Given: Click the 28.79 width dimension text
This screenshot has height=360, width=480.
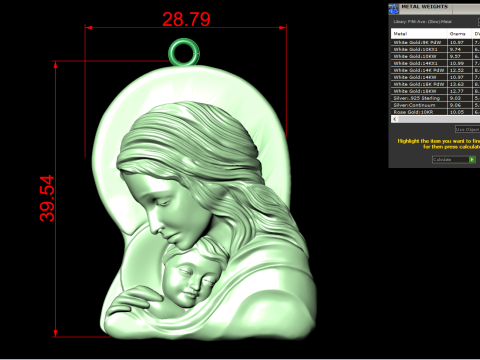Looking at the screenshot, I should click(186, 19).
